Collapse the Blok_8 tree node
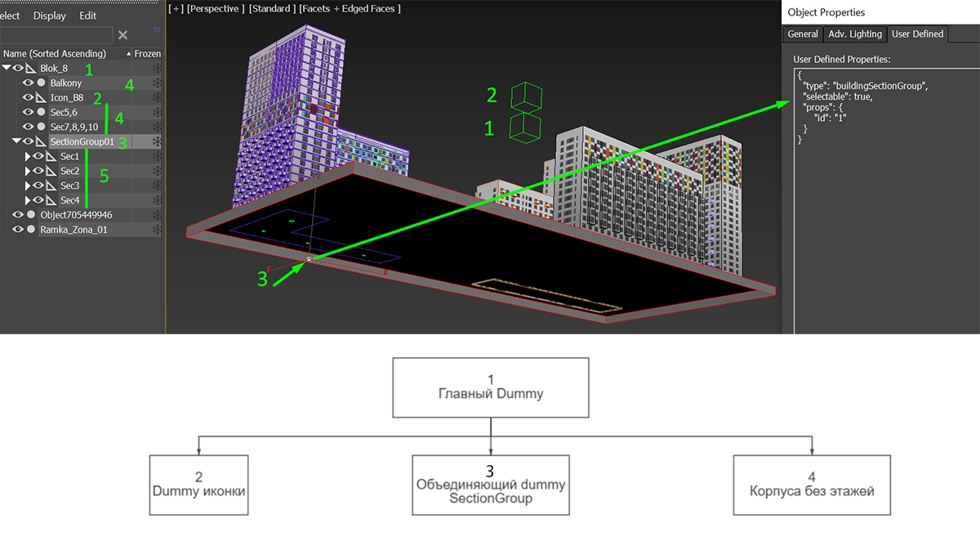The height and width of the screenshot is (550, 980). click(x=7, y=69)
